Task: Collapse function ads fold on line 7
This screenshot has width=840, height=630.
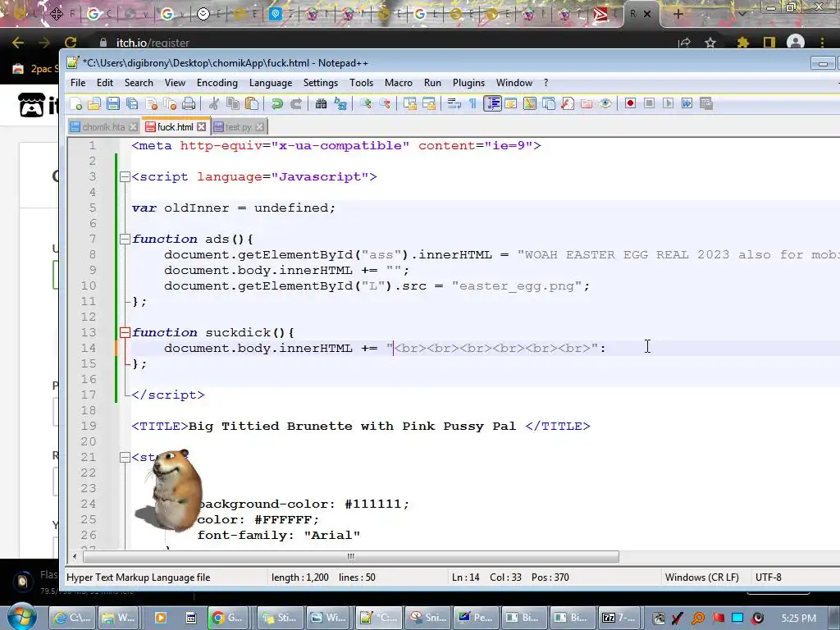Action: (125, 239)
